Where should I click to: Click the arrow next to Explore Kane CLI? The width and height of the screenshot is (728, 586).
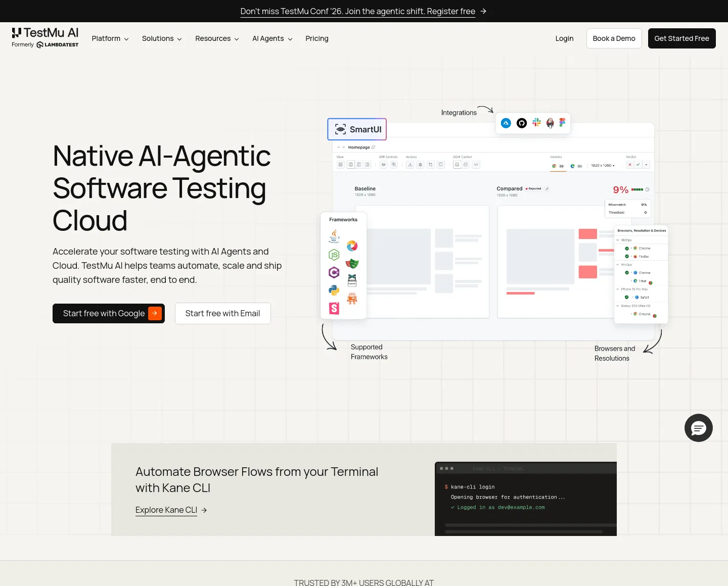204,510
